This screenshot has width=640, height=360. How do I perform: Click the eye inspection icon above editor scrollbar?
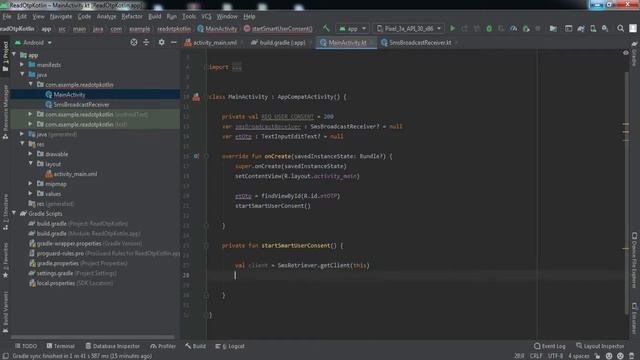pyautogui.click(x=626, y=53)
